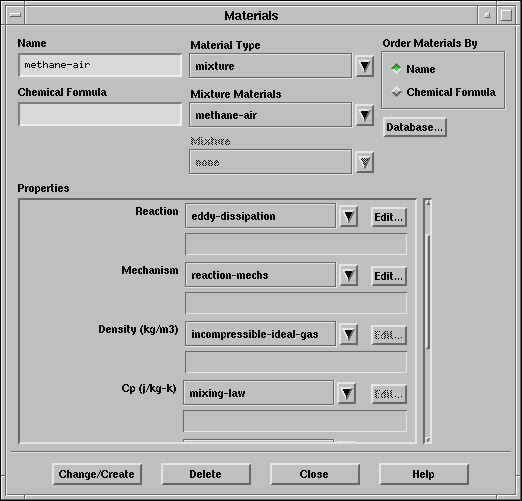The height and width of the screenshot is (501, 522).
Task: Expand the Cp method dropdown
Action: pos(347,393)
